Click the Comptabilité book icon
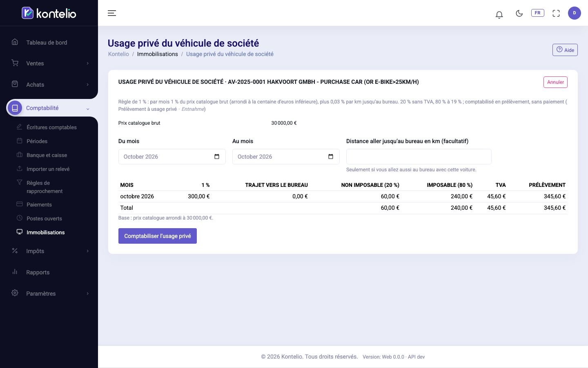 tap(15, 108)
